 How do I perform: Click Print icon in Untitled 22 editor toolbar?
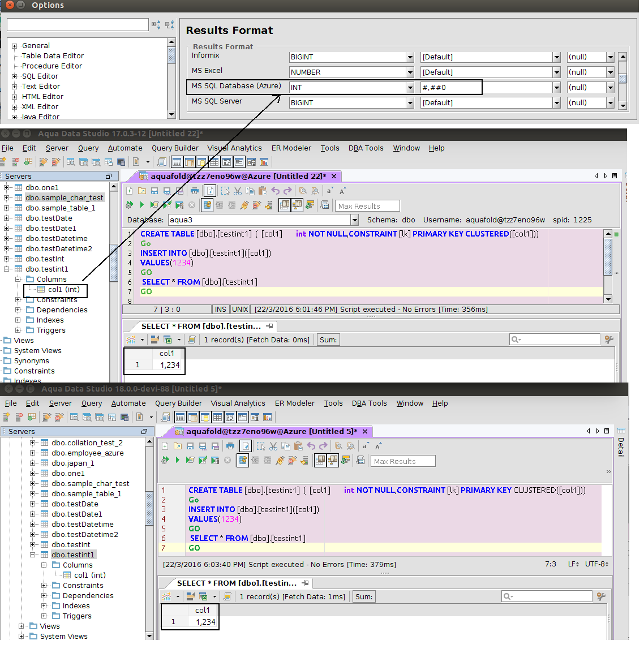click(195, 191)
